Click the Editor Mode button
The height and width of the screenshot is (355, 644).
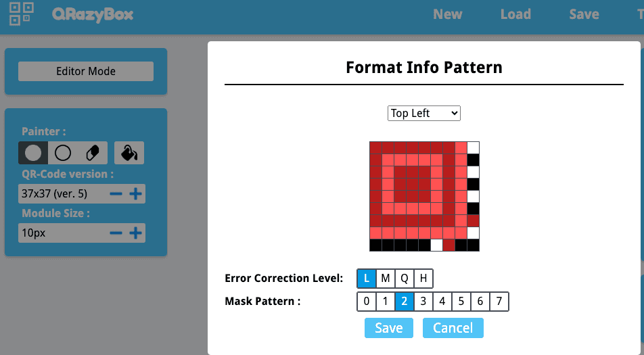(86, 71)
